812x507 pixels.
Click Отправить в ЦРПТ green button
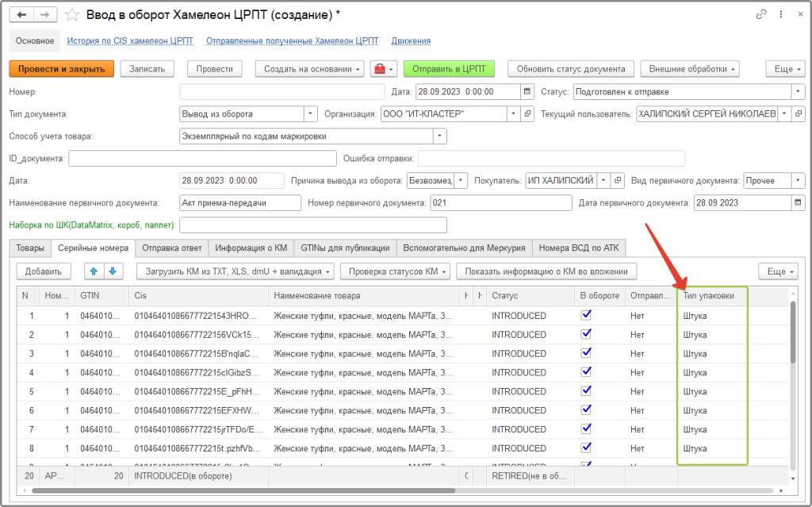coord(449,69)
